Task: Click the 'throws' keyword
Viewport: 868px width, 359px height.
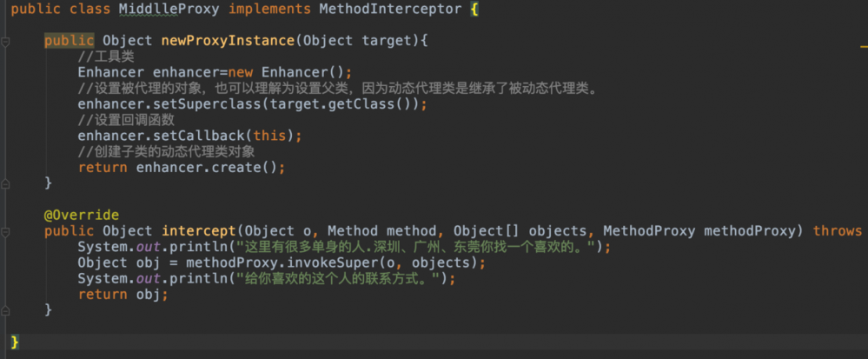Action: click(x=838, y=231)
